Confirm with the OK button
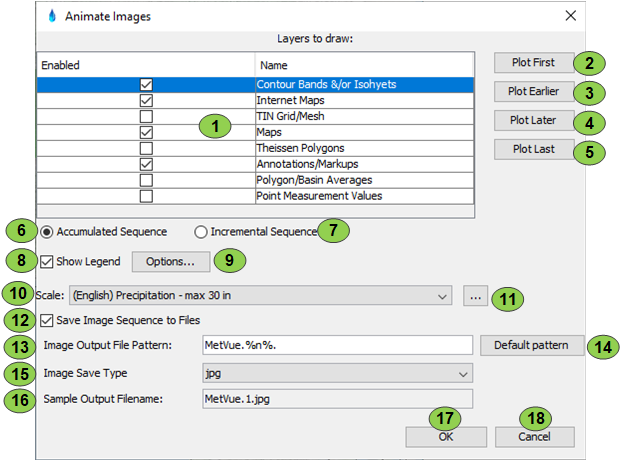621x461 pixels. tap(446, 437)
